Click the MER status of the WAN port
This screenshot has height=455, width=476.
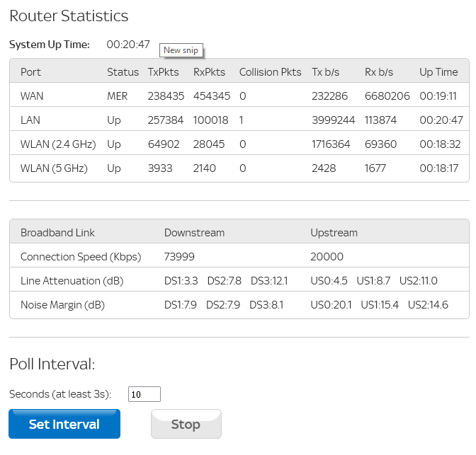(x=118, y=96)
